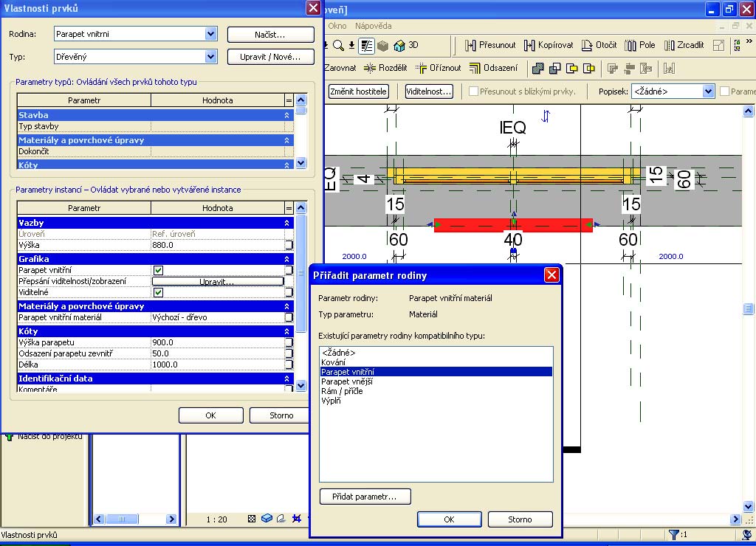The height and width of the screenshot is (546, 756).
Task: Click the drawing area's vertical scrollbar thumb
Action: tap(748, 308)
